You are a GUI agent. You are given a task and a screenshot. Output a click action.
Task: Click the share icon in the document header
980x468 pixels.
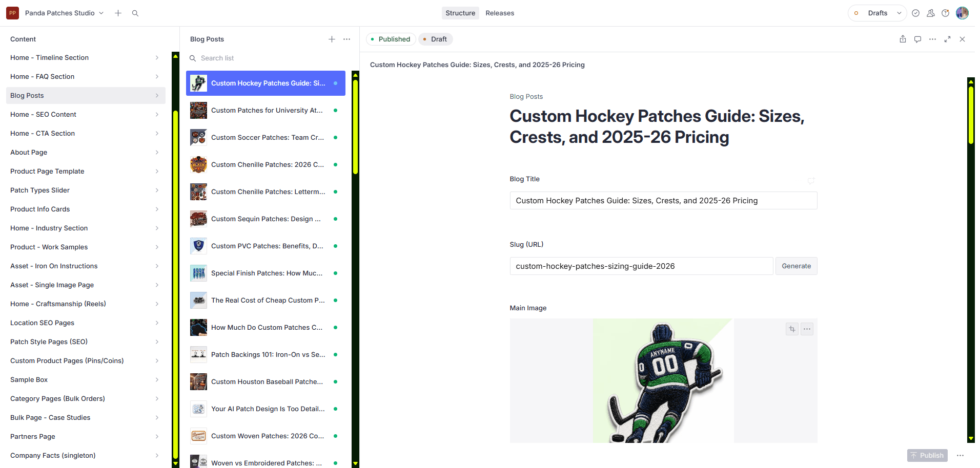pyautogui.click(x=903, y=39)
